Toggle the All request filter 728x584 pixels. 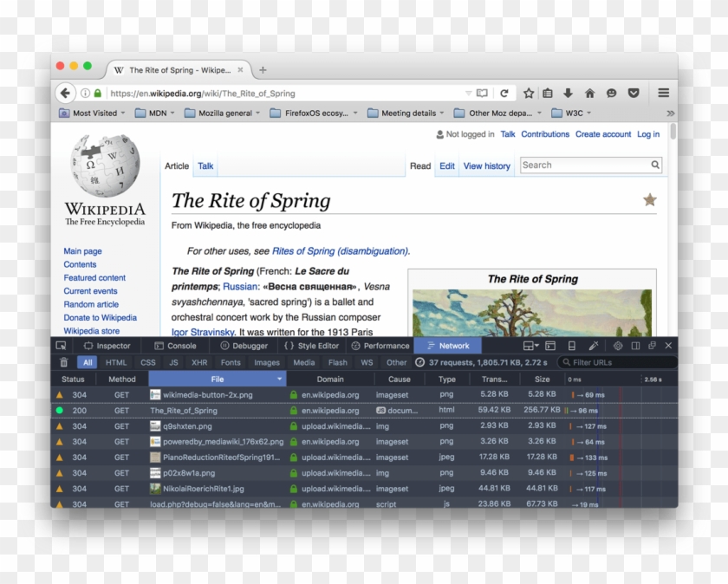click(x=87, y=363)
